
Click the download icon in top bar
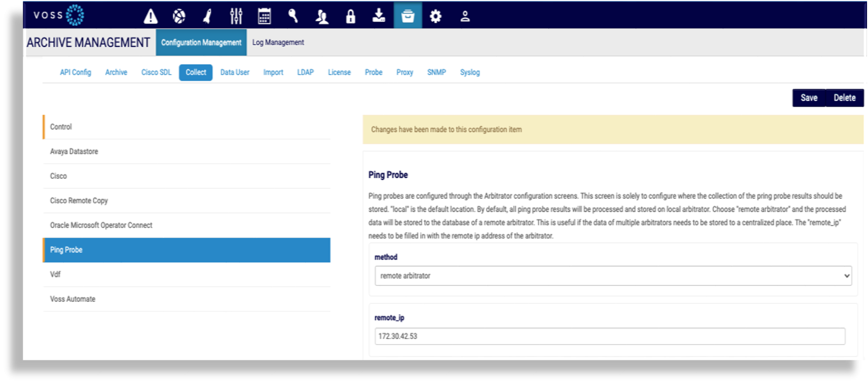[379, 17]
